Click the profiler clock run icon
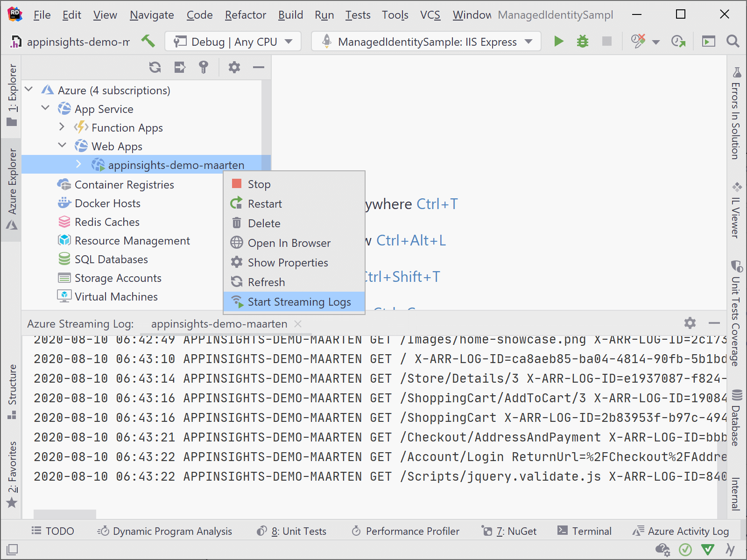747x560 pixels. tap(678, 42)
